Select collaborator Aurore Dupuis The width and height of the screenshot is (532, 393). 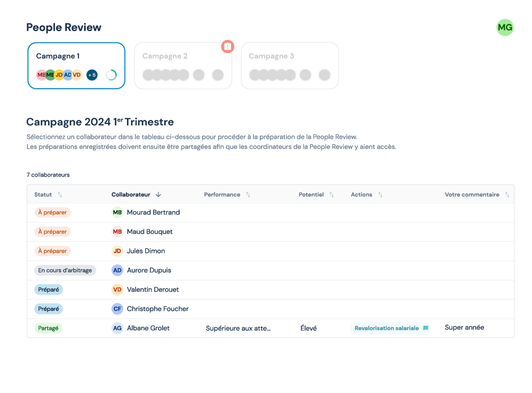tap(149, 271)
